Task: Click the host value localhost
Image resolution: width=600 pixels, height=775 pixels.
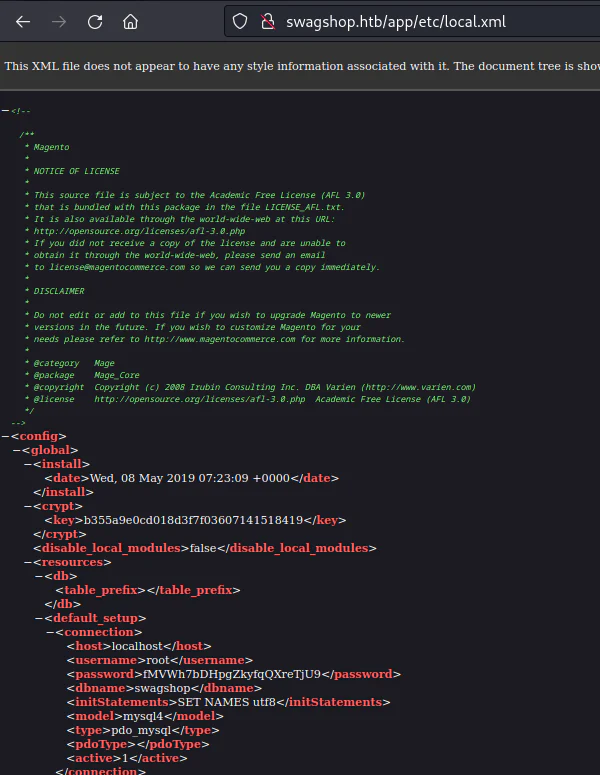Action: click(x=137, y=646)
